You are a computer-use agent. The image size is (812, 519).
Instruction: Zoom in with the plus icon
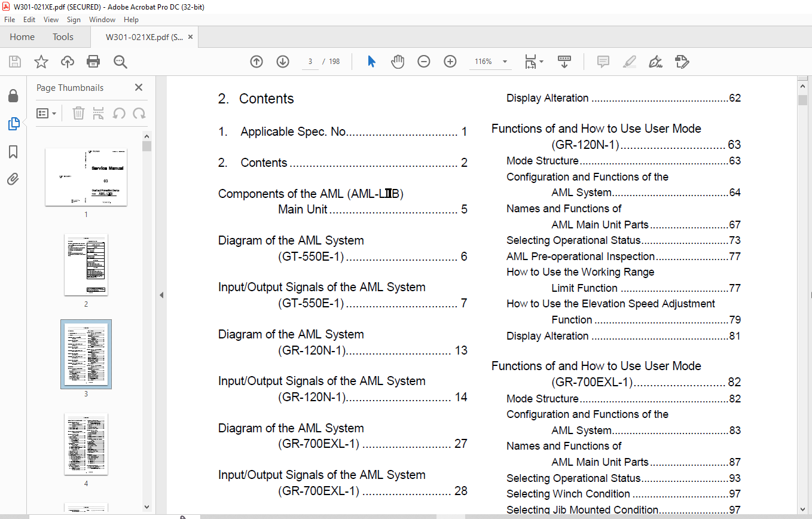[x=450, y=62]
